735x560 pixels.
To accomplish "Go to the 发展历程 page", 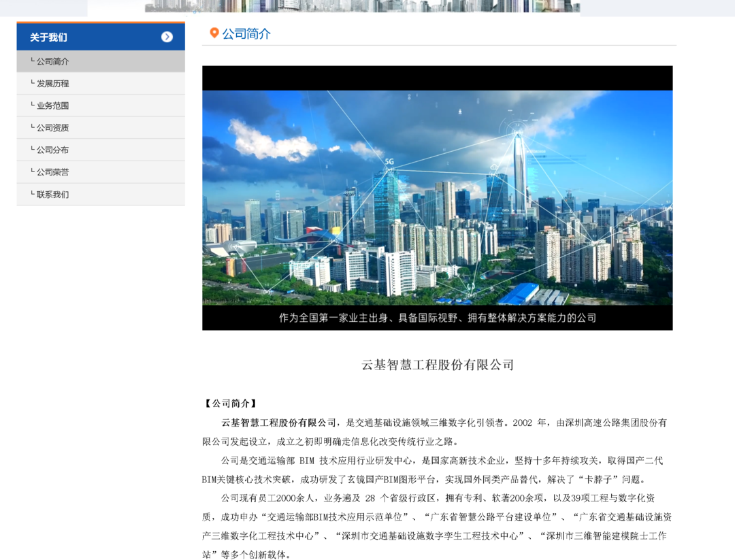I will [x=52, y=84].
